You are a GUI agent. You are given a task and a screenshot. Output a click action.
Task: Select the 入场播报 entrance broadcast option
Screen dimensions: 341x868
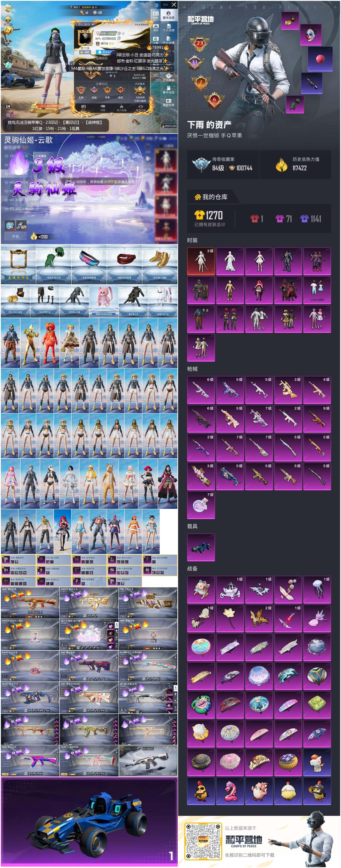click(41, 156)
